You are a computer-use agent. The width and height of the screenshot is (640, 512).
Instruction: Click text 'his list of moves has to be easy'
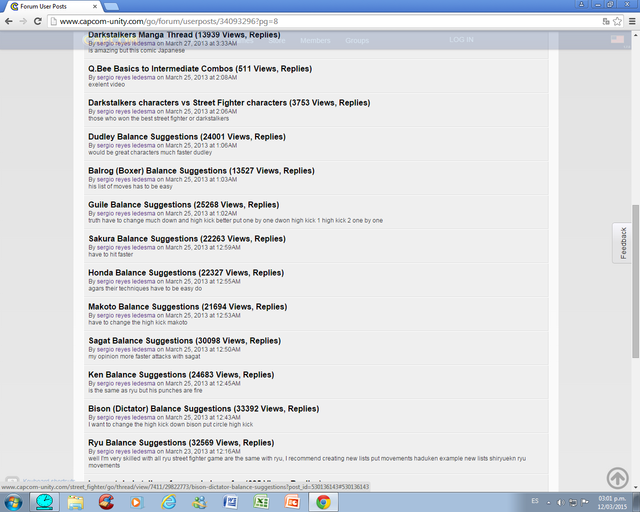pyautogui.click(x=130, y=187)
